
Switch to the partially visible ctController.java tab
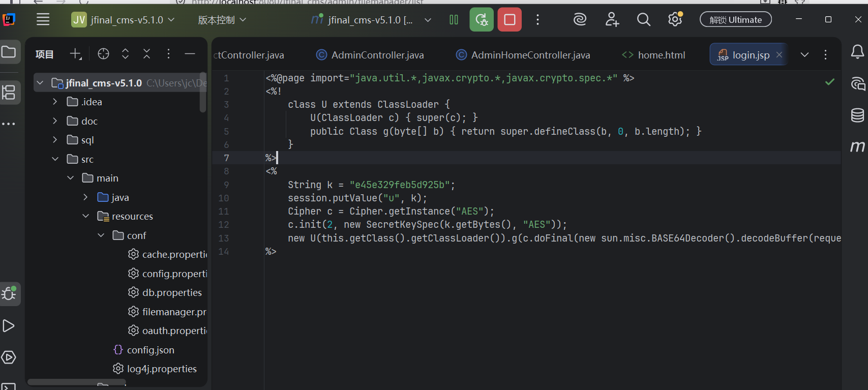(x=249, y=55)
